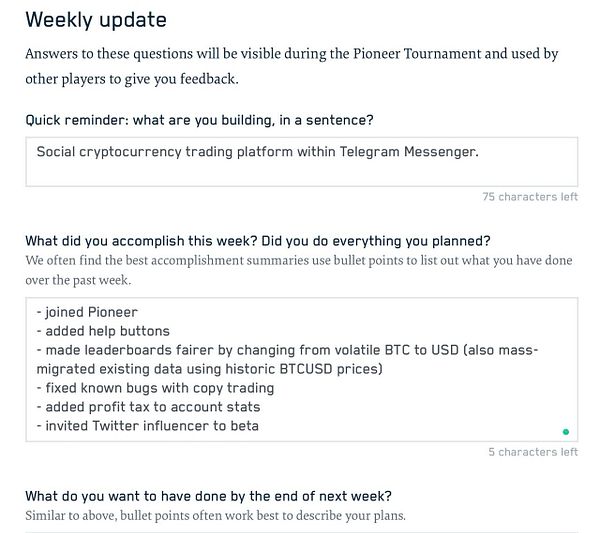Click the 'We often find the best' hint text
Image resolution: width=600 pixels, height=533 pixels.
pyautogui.click(x=299, y=270)
